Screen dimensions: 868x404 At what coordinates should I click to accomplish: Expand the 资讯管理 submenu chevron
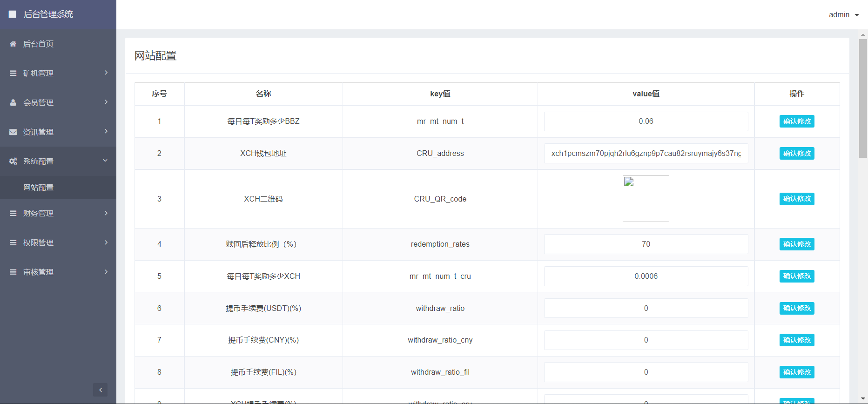[106, 131]
